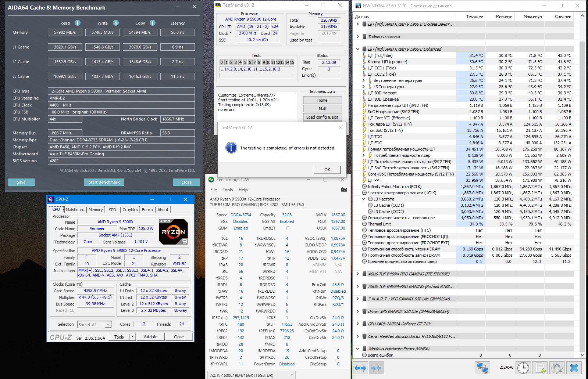Collapse the ЦП [#0]: AMD Ryzen 9 5900X: Enhanced group

pos(357,49)
